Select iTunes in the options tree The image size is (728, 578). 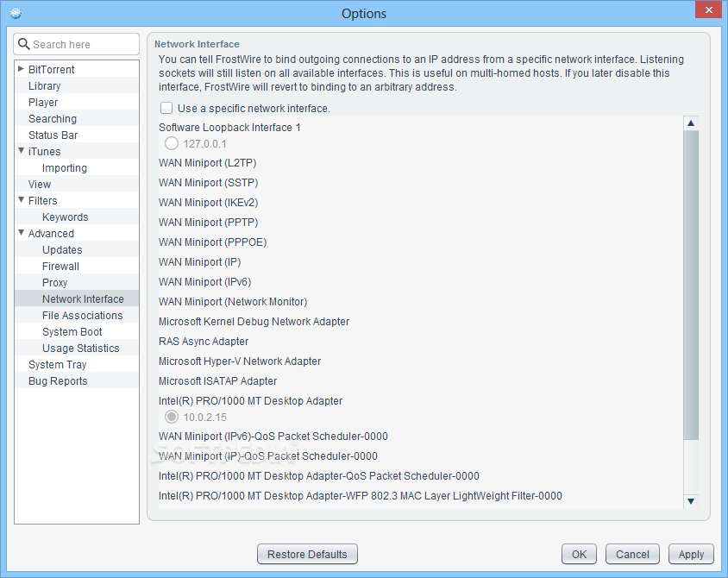tap(44, 151)
